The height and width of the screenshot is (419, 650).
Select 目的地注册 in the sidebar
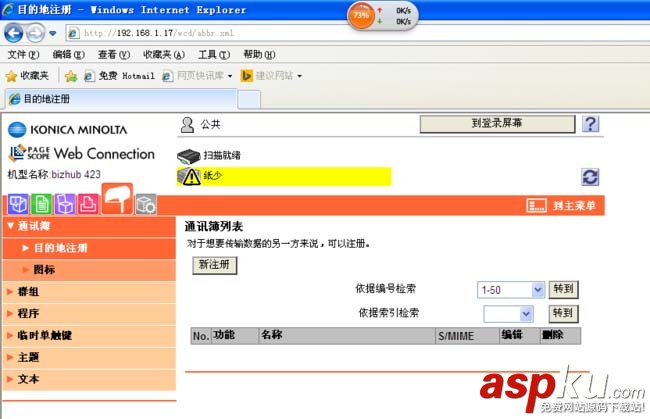tap(89, 248)
